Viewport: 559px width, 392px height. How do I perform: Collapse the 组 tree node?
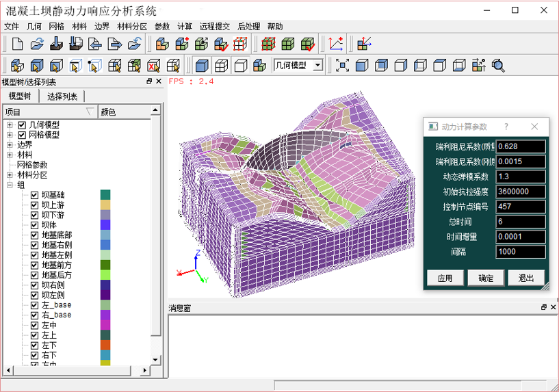click(10, 185)
